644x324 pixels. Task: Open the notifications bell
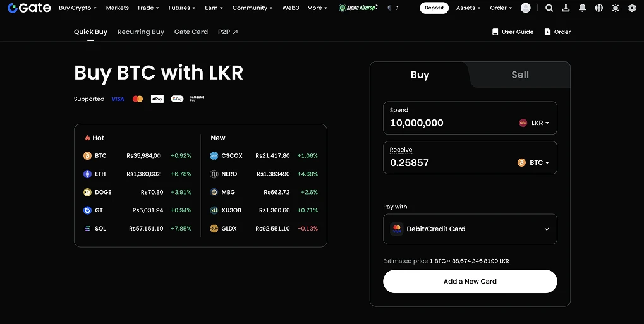tap(582, 8)
